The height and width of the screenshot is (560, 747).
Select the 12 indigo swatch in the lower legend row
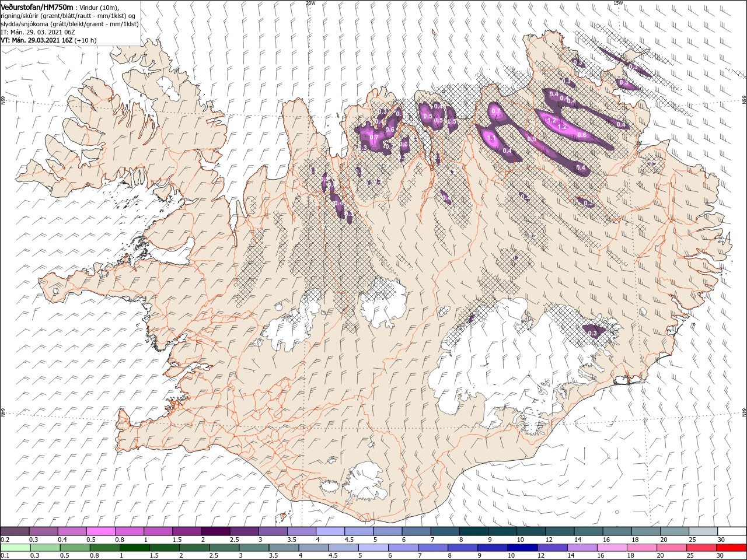point(552,548)
